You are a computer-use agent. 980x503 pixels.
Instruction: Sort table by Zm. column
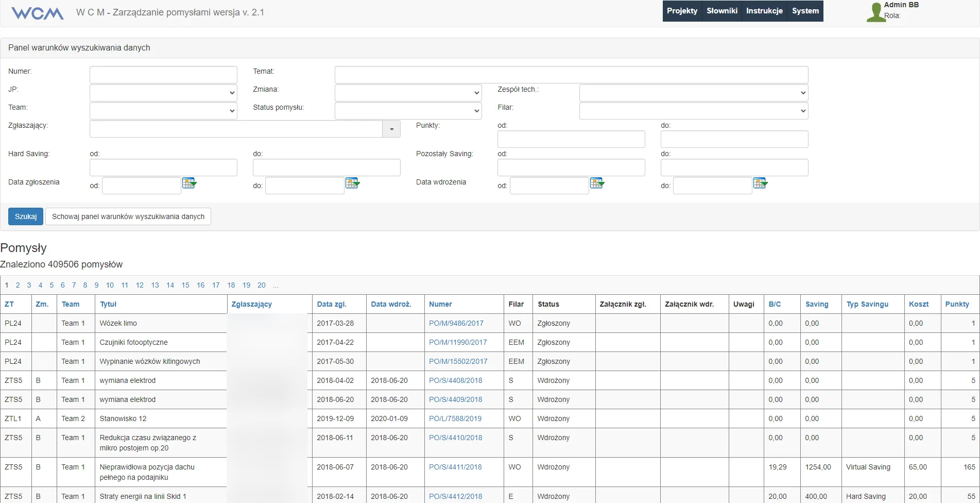(x=42, y=304)
